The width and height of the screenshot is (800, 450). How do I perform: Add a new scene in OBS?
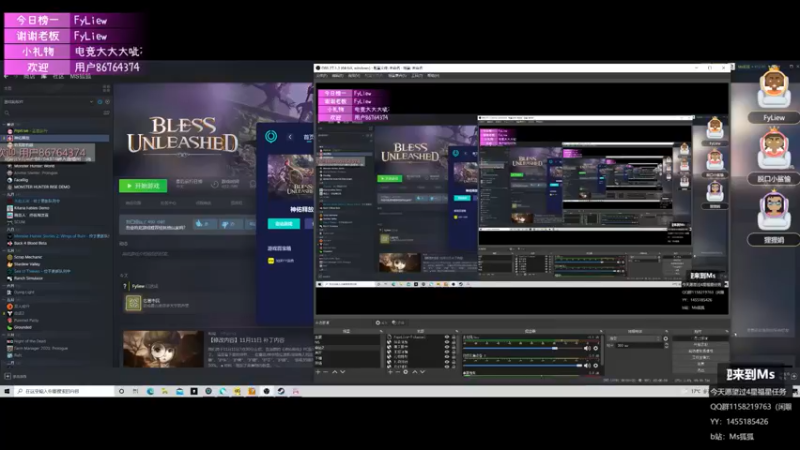point(318,372)
